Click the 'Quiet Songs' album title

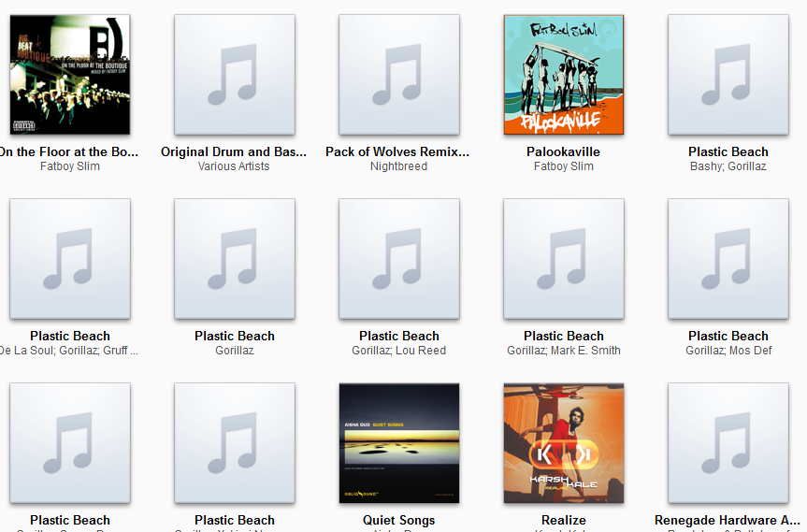[x=399, y=520]
